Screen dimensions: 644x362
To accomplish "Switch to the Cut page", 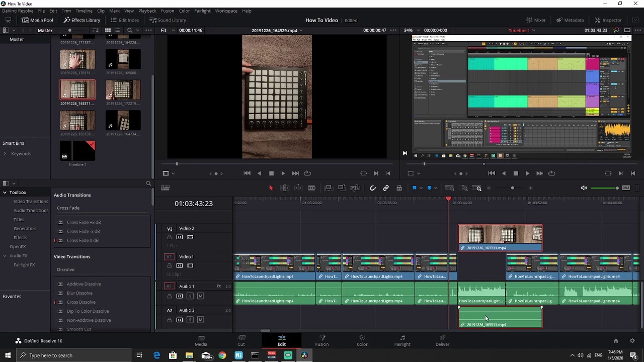I will point(242,340).
